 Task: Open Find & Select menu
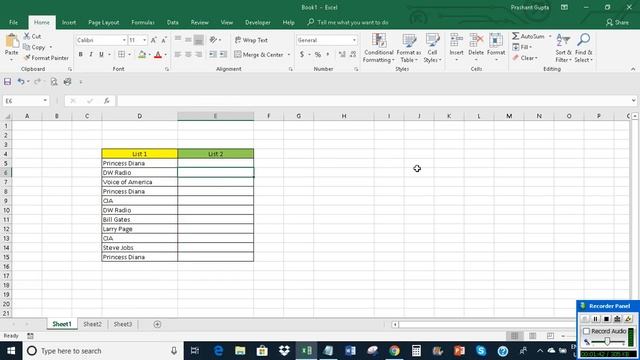coord(584,48)
